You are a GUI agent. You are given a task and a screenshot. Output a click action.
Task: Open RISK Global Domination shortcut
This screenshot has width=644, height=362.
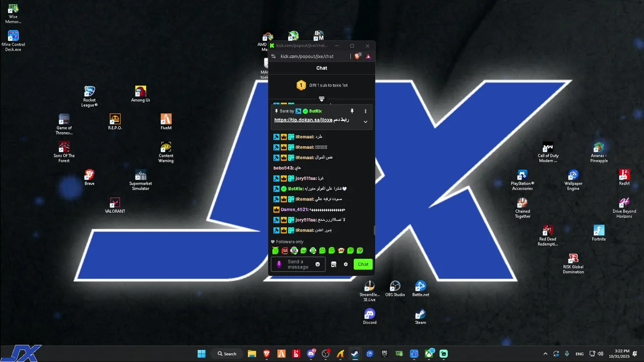(x=573, y=263)
